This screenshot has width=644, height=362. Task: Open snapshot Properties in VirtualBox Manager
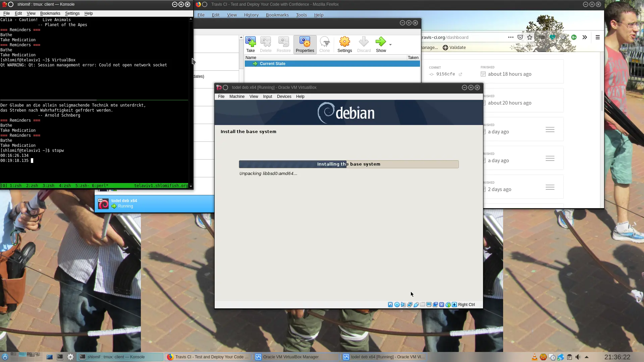[305, 45]
